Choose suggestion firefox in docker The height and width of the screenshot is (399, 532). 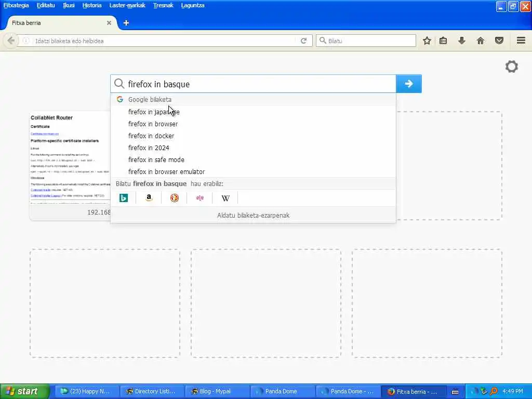tap(253, 136)
